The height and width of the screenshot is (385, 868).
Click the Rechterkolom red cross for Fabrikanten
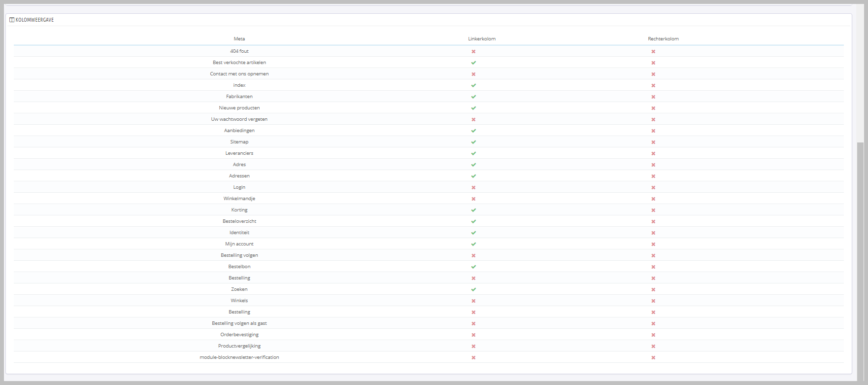[653, 97]
